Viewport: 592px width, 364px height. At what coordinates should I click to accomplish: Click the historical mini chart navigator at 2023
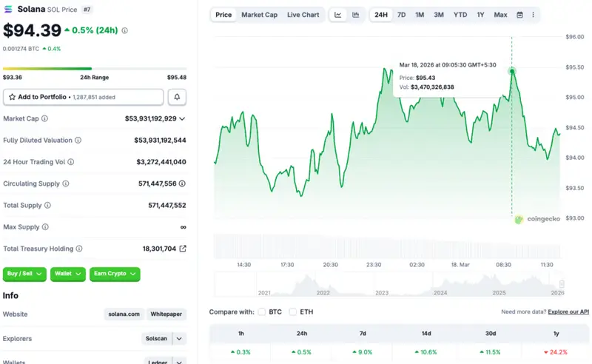[x=382, y=293]
